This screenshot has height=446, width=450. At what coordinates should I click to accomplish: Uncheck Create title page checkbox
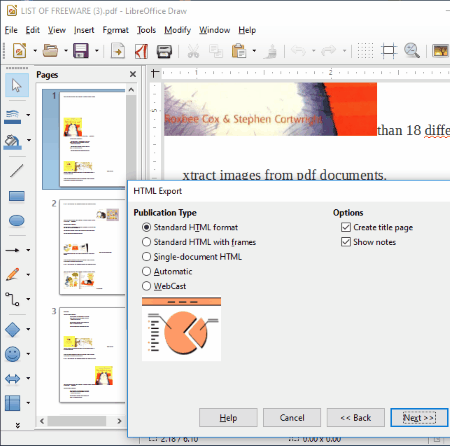pyautogui.click(x=346, y=227)
